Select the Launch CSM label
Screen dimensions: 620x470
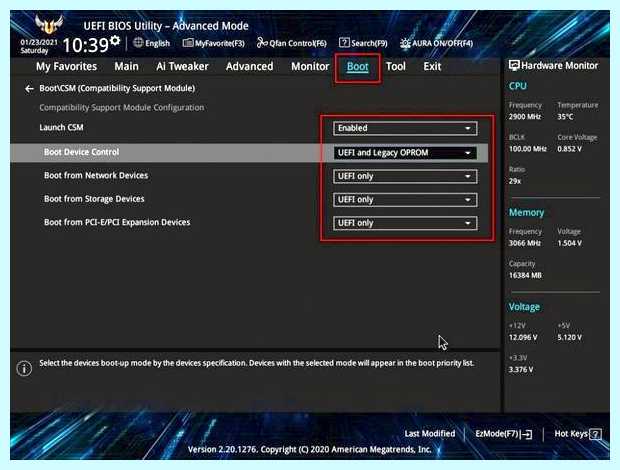61,127
